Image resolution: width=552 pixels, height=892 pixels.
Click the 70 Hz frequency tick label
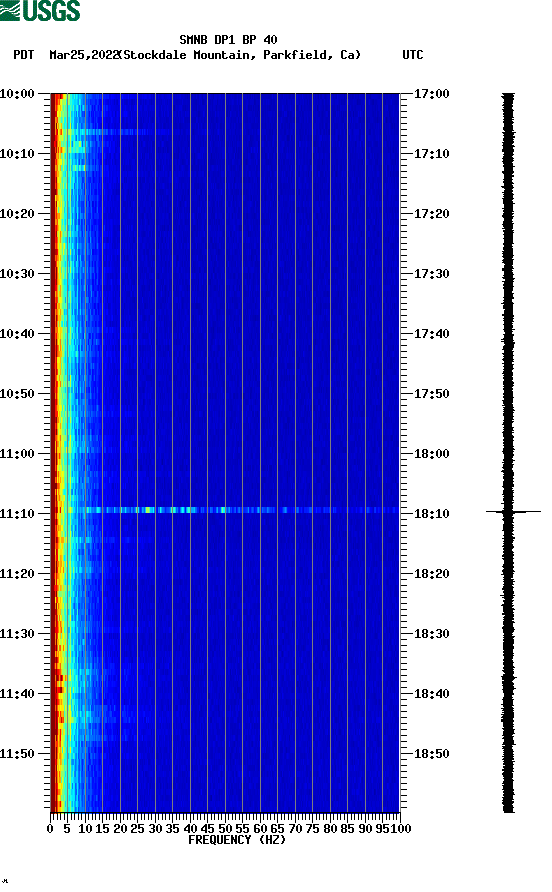[x=295, y=829]
